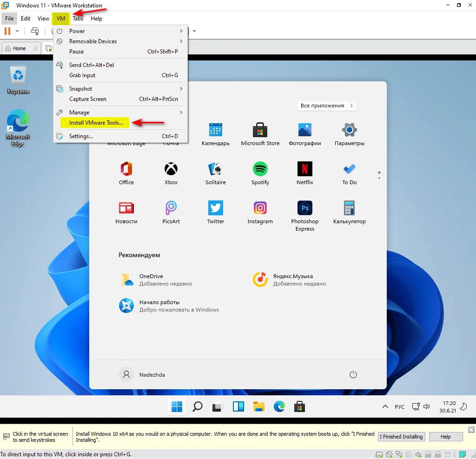Screen dimensions: 476x459
Task: Click the Help button in the install bar
Action: tap(445, 437)
